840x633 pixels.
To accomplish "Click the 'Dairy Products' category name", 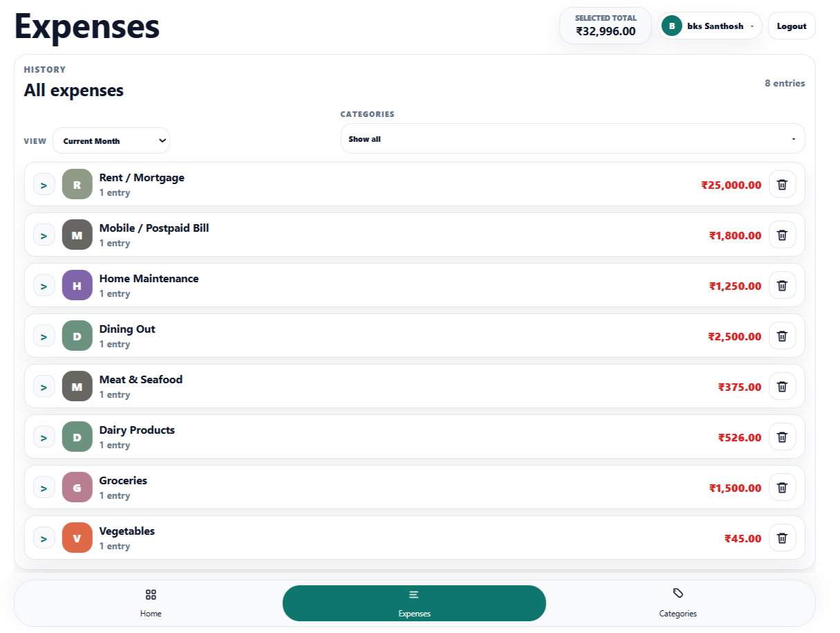I will click(137, 430).
